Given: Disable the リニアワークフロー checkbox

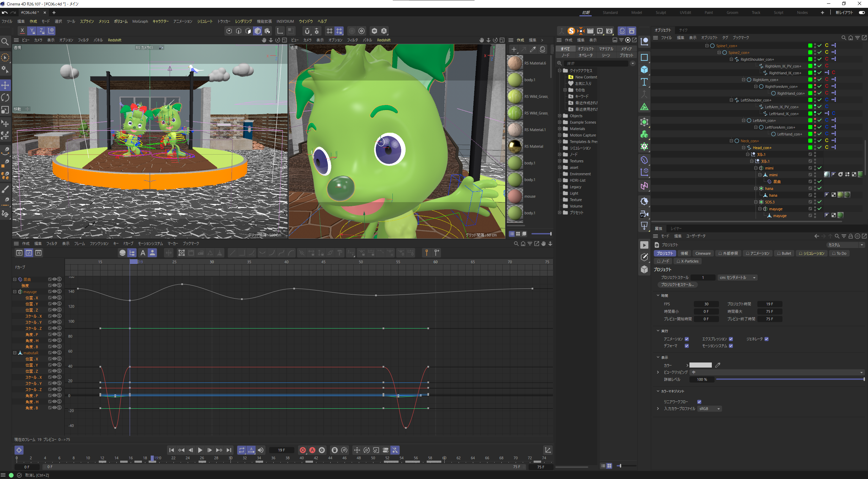Looking at the screenshot, I should tap(699, 402).
